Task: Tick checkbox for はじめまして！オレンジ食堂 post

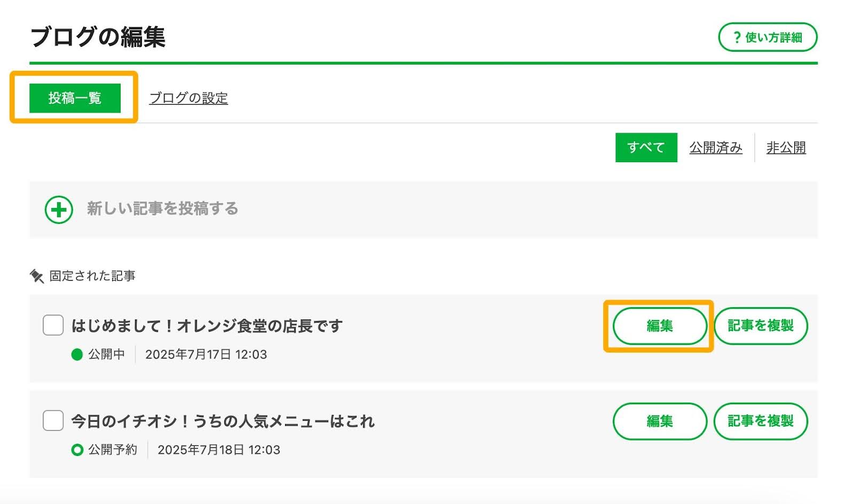Action: 53,325
